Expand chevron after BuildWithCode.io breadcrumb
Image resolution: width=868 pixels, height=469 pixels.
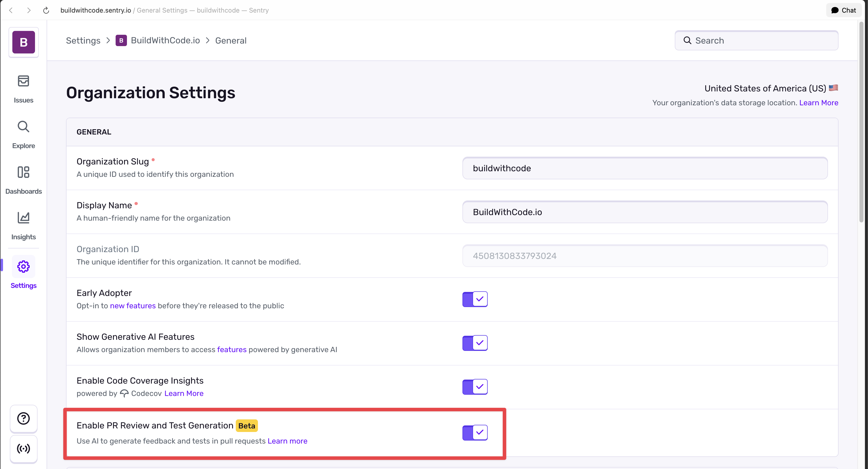[x=208, y=41]
